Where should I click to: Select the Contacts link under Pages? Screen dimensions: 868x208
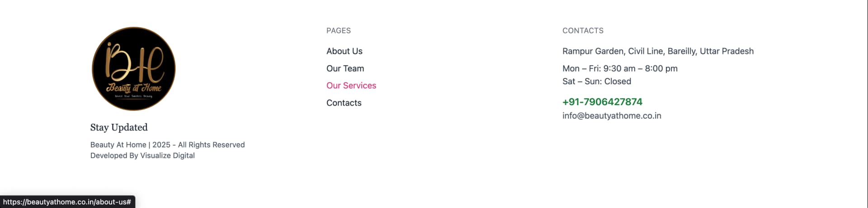tap(344, 103)
